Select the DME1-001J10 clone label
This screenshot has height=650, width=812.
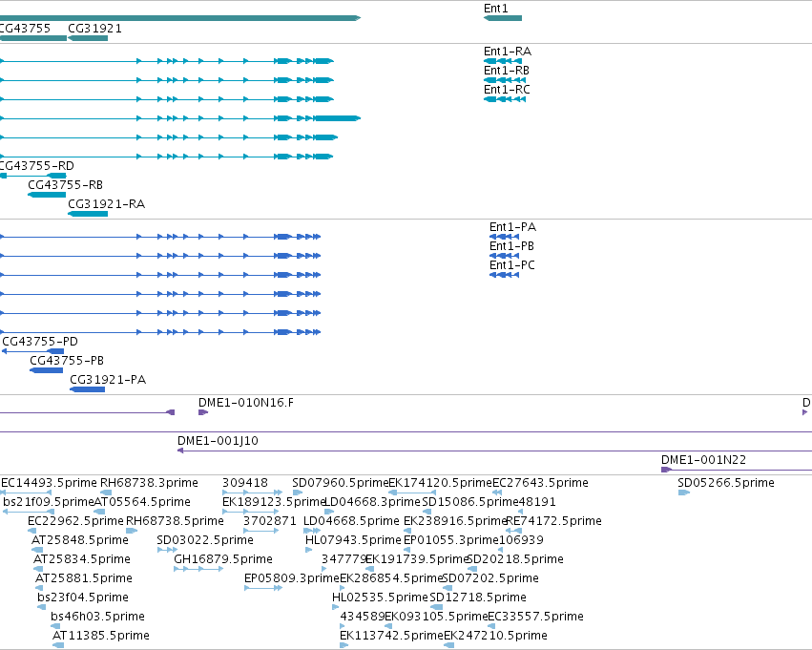(218, 441)
